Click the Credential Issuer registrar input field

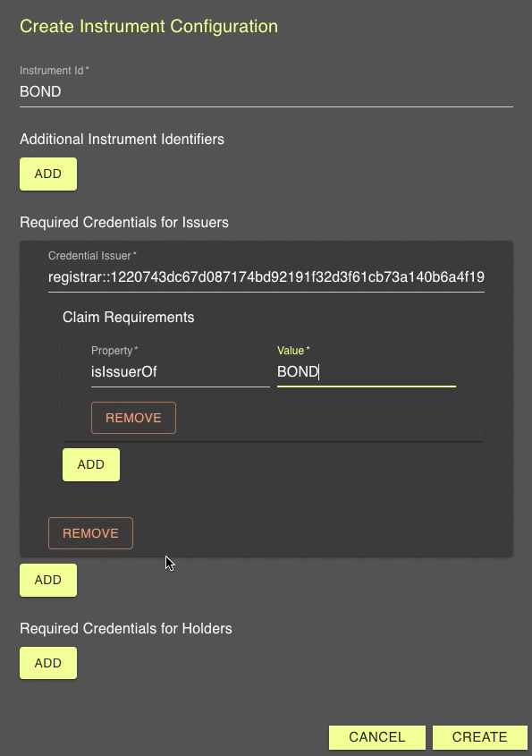pos(266,277)
